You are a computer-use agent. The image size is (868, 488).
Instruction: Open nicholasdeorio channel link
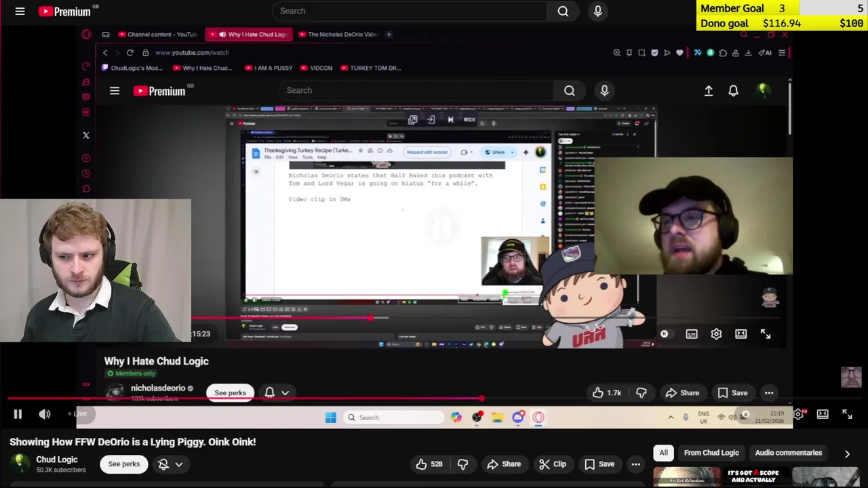158,388
